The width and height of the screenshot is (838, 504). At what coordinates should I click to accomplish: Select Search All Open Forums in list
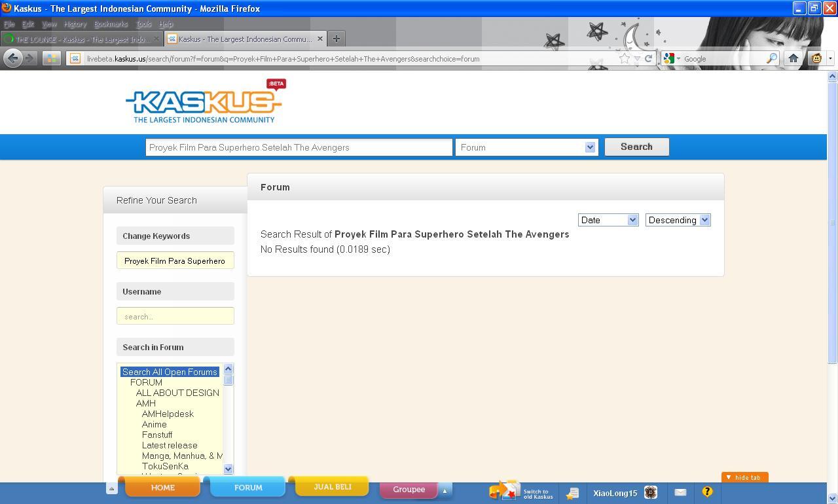tap(170, 372)
